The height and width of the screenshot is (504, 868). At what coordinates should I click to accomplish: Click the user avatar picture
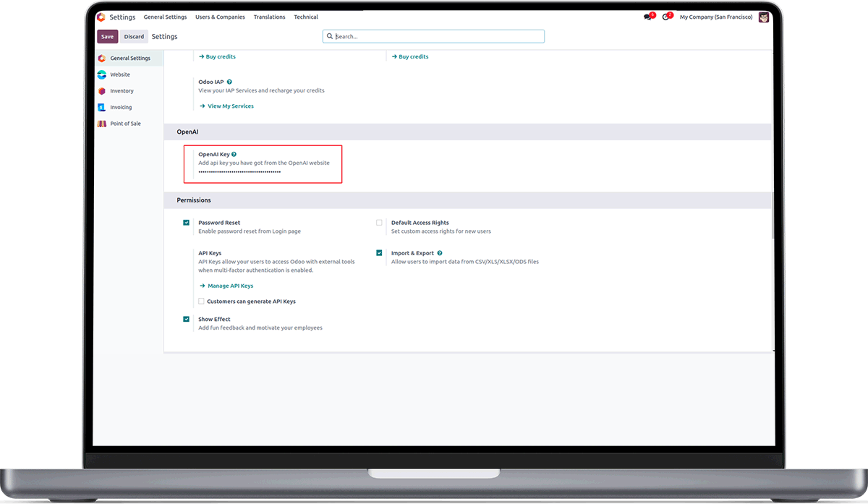pos(764,17)
